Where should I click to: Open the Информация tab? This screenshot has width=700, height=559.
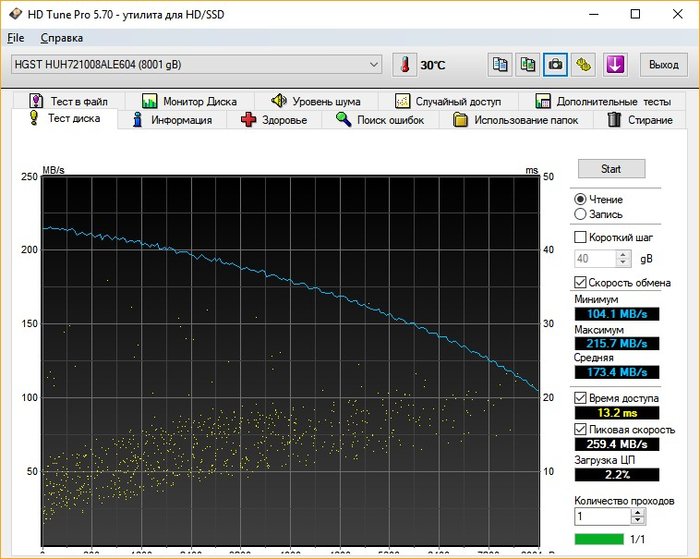(172, 120)
